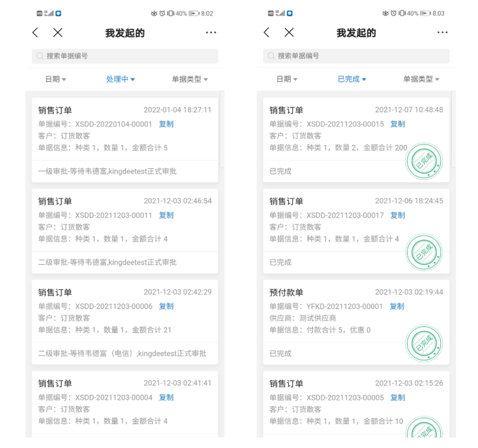Expand 已完成 status filter dropdown
Image resolution: width=478 pixels, height=448 pixels.
(352, 79)
